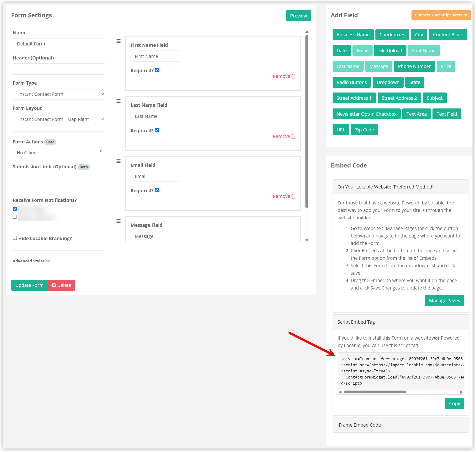This screenshot has width=476, height=452.
Task: Add a Phone Number field
Action: coord(414,66)
